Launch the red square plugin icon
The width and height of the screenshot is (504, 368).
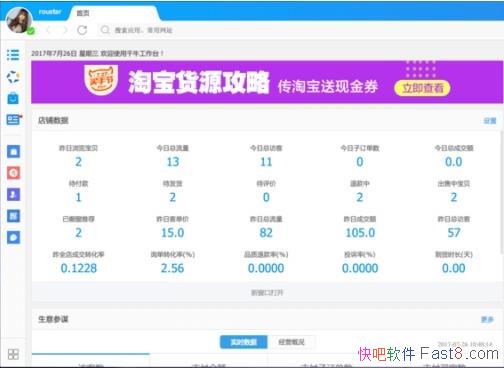13,173
